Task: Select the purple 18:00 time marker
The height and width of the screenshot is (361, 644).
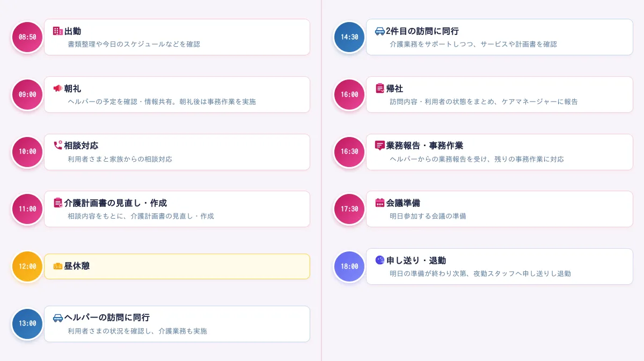Action: coord(349,266)
